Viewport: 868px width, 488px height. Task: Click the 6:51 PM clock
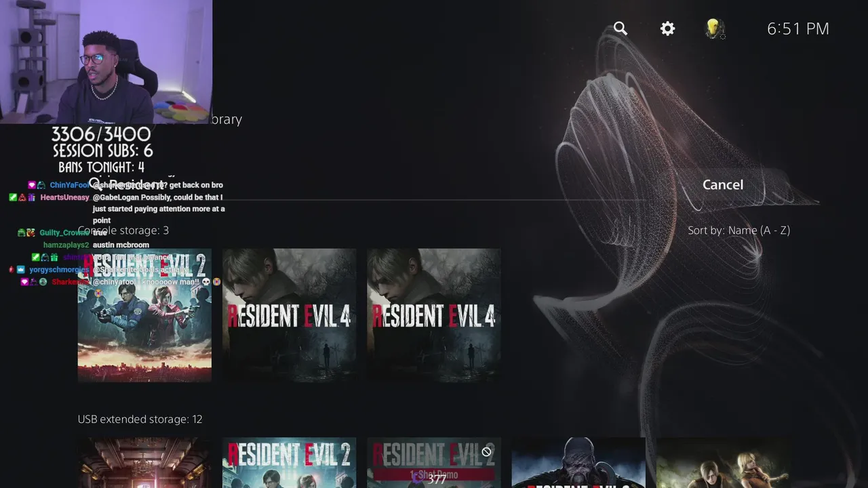coord(798,28)
